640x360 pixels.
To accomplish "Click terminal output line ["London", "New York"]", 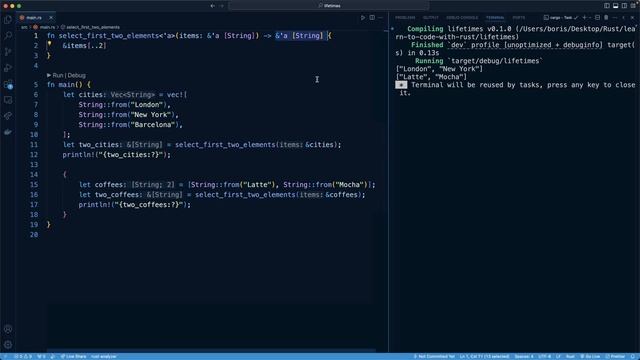I will [439, 69].
